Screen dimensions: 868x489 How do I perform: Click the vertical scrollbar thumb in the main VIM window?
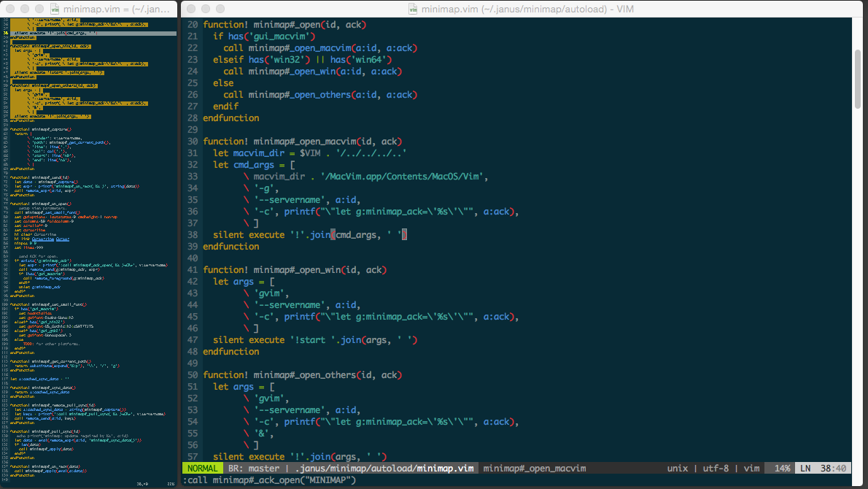[858, 79]
